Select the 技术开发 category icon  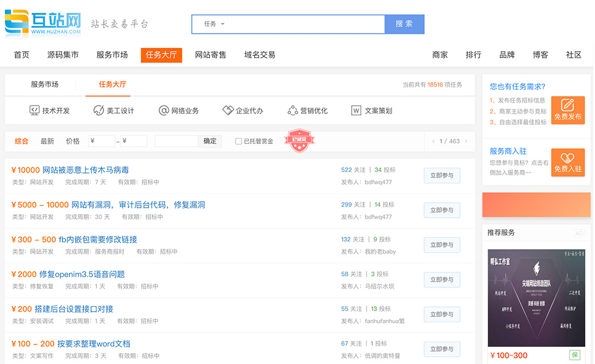[x=35, y=111]
